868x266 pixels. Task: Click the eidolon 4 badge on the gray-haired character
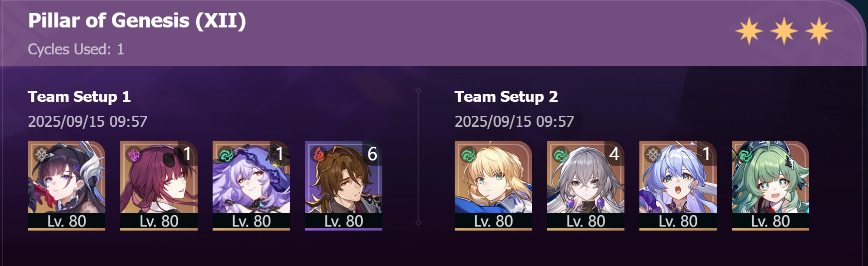(614, 154)
